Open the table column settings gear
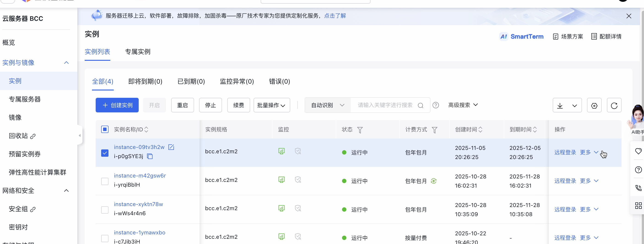This screenshot has width=644, height=244. pyautogui.click(x=594, y=105)
